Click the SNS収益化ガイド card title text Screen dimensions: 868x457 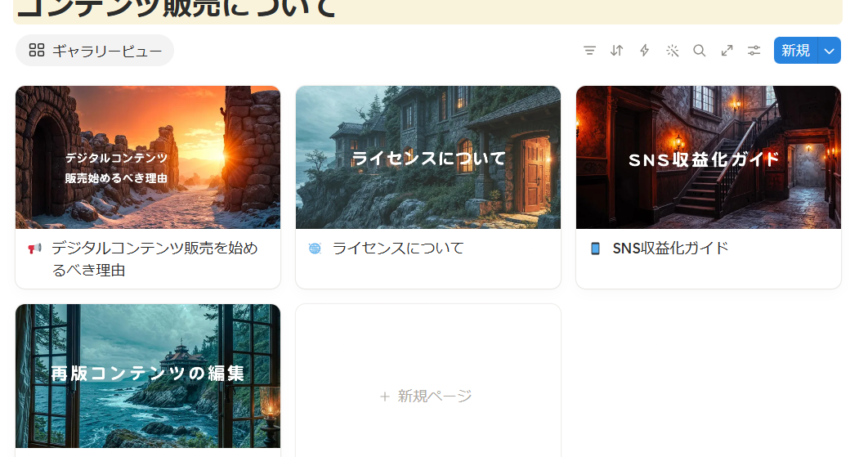(x=670, y=249)
